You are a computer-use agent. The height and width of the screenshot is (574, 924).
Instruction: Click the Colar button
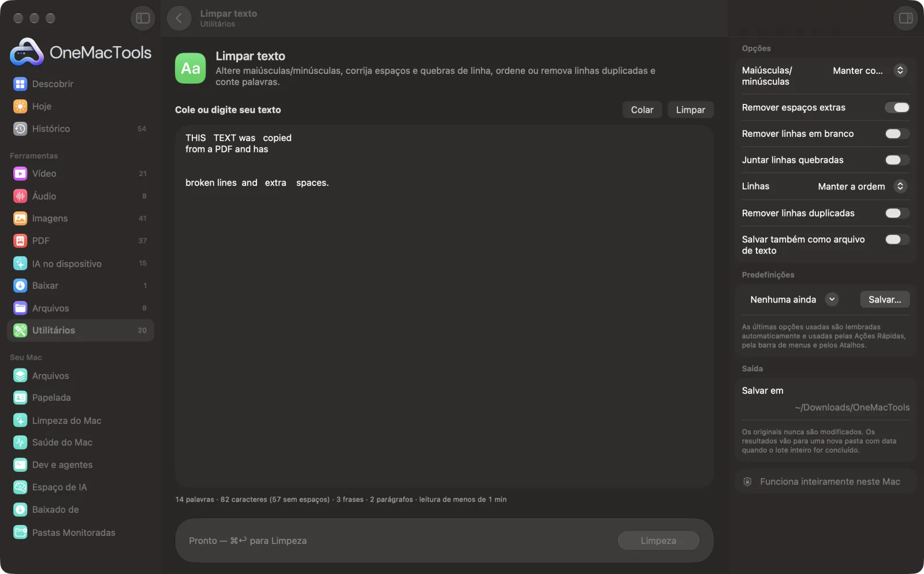pos(642,110)
